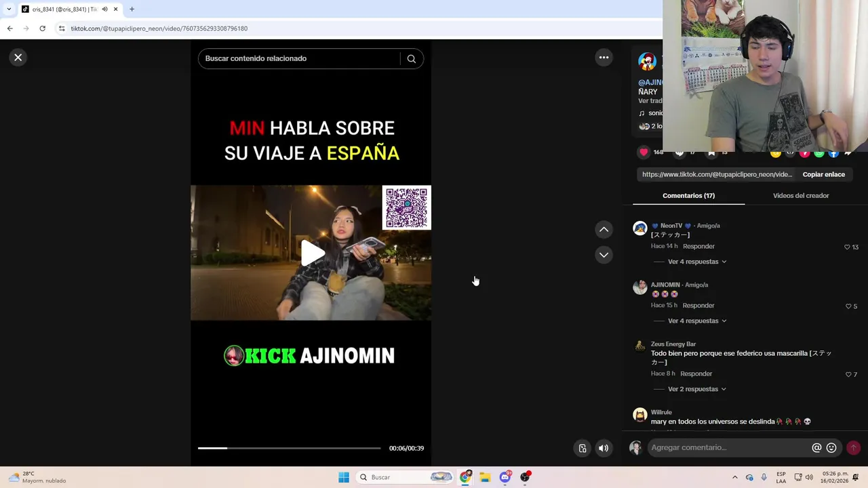Mute the video with the speaker icon
This screenshot has width=868, height=488.
coord(603,448)
